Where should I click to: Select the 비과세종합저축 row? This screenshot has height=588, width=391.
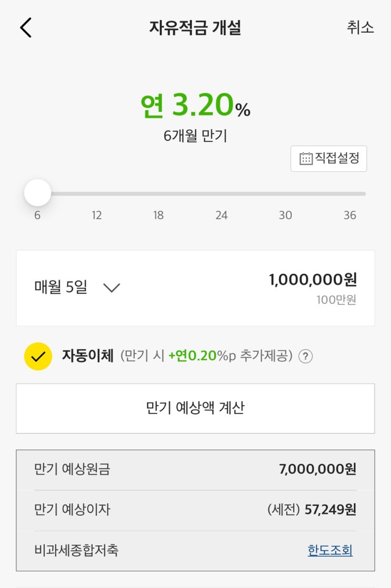195,551
